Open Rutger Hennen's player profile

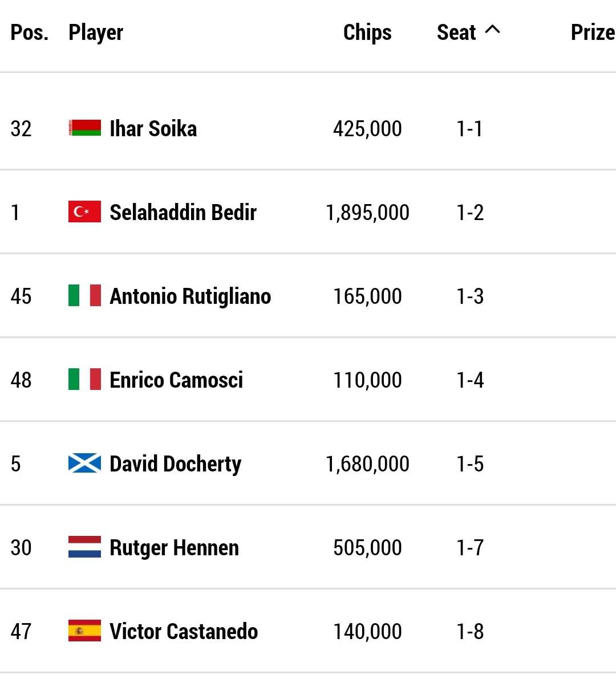[x=174, y=548]
